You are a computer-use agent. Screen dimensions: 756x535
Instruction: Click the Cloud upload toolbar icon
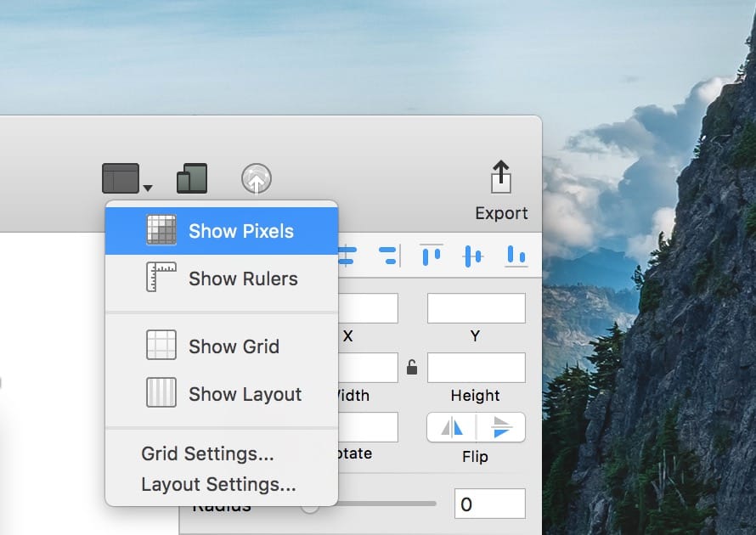click(257, 178)
